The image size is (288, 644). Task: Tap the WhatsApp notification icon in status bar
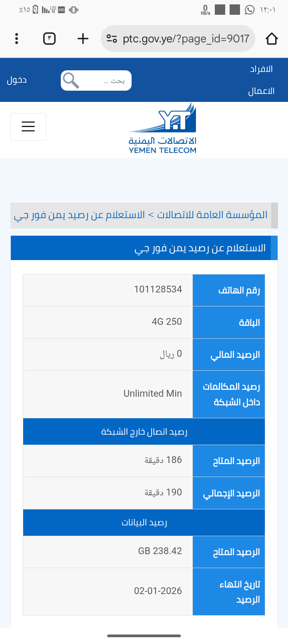[250, 10]
